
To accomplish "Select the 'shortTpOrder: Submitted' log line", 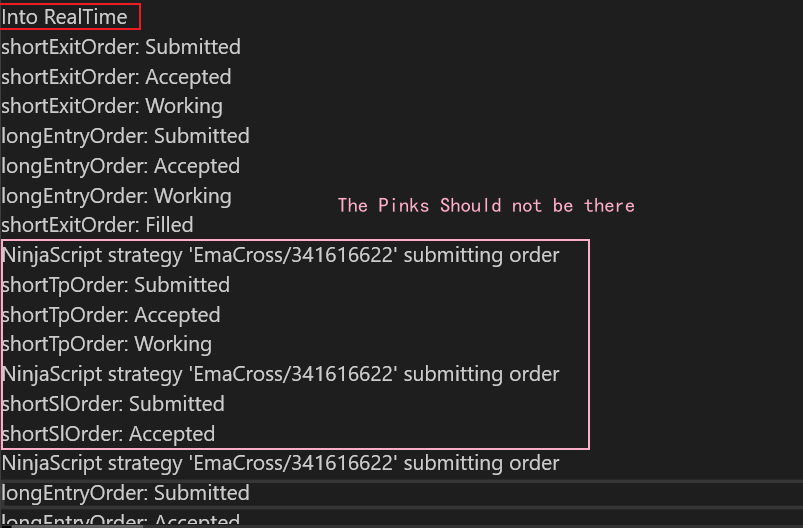I will 116,285.
